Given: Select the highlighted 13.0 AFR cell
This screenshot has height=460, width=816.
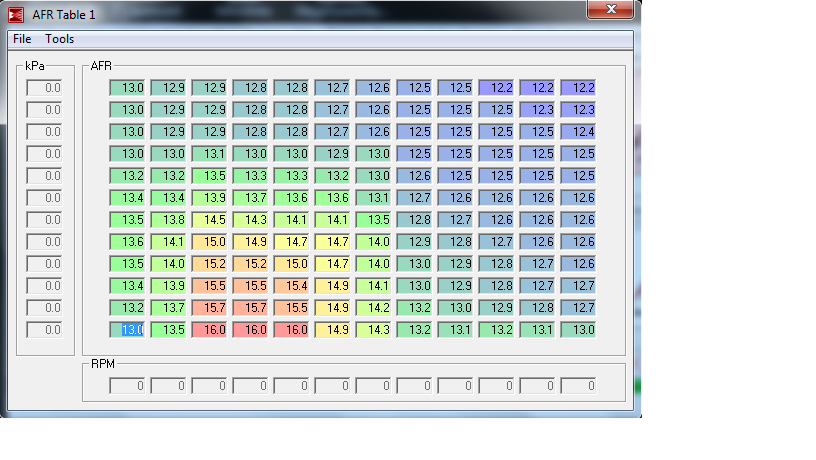Looking at the screenshot, I should click(127, 330).
